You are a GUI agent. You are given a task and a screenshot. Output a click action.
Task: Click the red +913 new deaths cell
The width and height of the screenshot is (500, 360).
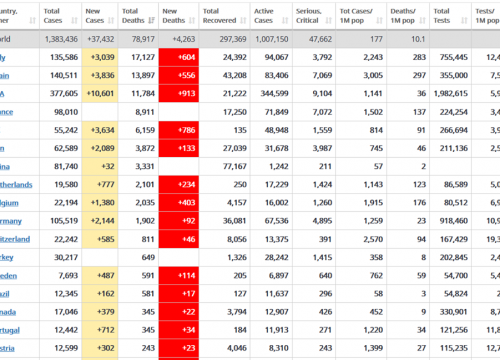pyautogui.click(x=179, y=94)
